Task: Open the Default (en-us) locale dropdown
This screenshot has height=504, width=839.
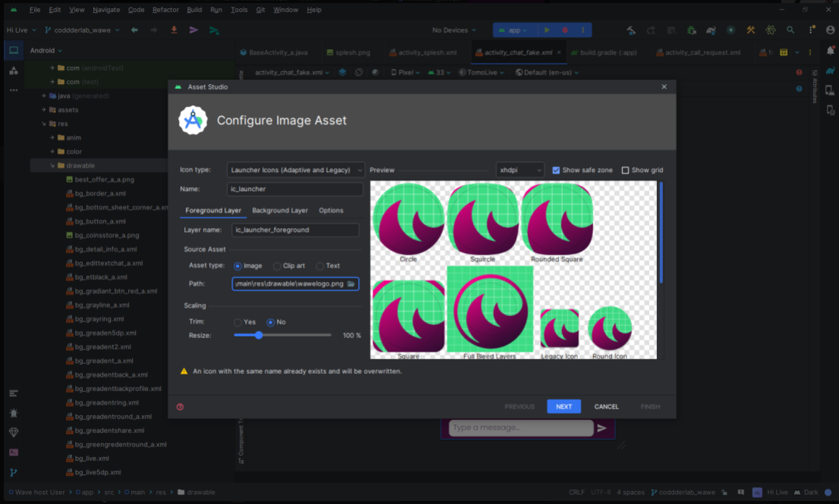Action: click(548, 73)
